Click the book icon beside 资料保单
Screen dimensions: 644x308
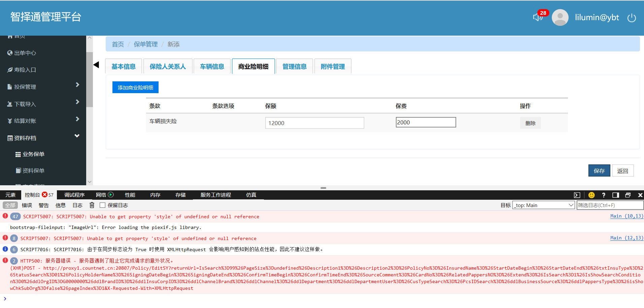click(19, 170)
